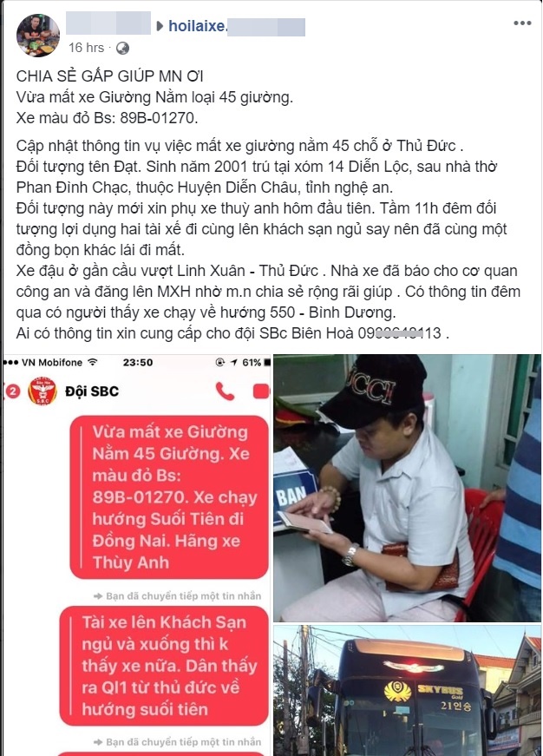Open the three-dot post options menu

[x=522, y=23]
